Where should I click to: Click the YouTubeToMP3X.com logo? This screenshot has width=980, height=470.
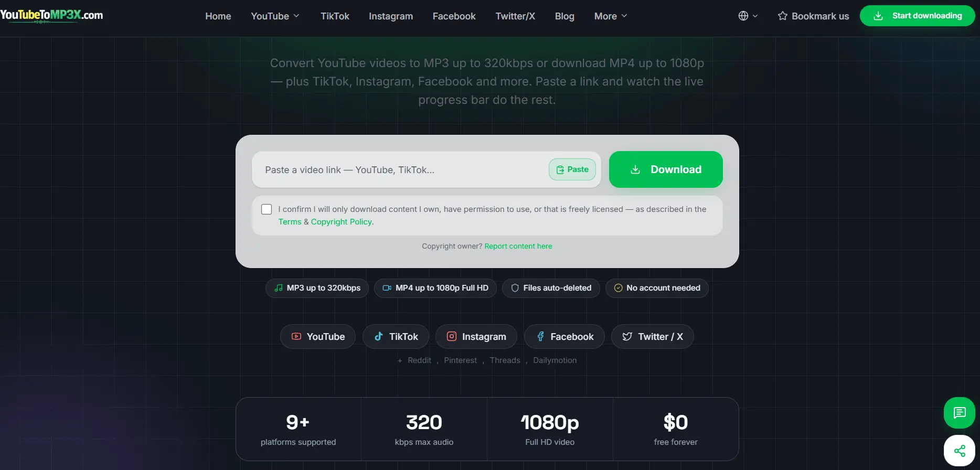point(51,15)
